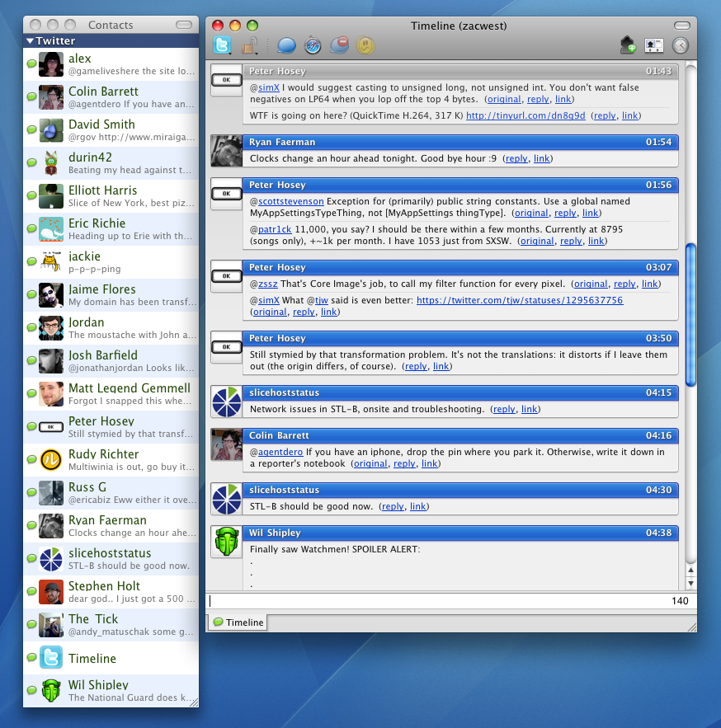Open twitter.com/tjw/statuses link
Image resolution: width=721 pixels, height=728 pixels.
pyautogui.click(x=520, y=300)
